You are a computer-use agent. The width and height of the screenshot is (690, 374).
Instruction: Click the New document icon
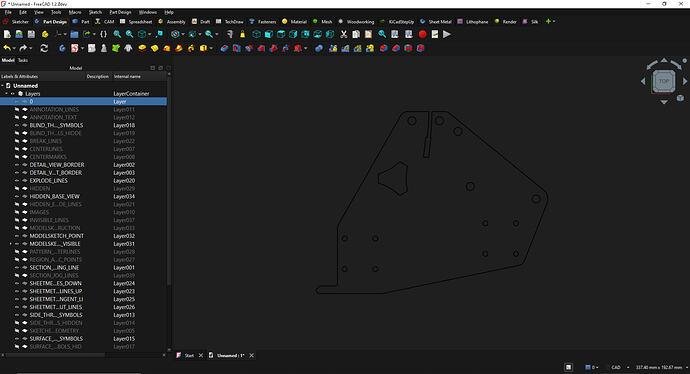click(7, 34)
